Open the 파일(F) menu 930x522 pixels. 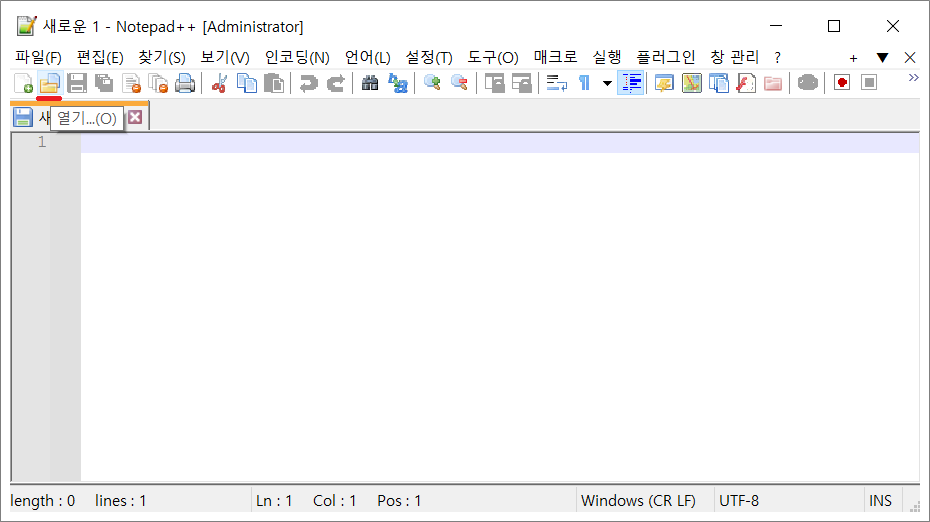click(39, 58)
